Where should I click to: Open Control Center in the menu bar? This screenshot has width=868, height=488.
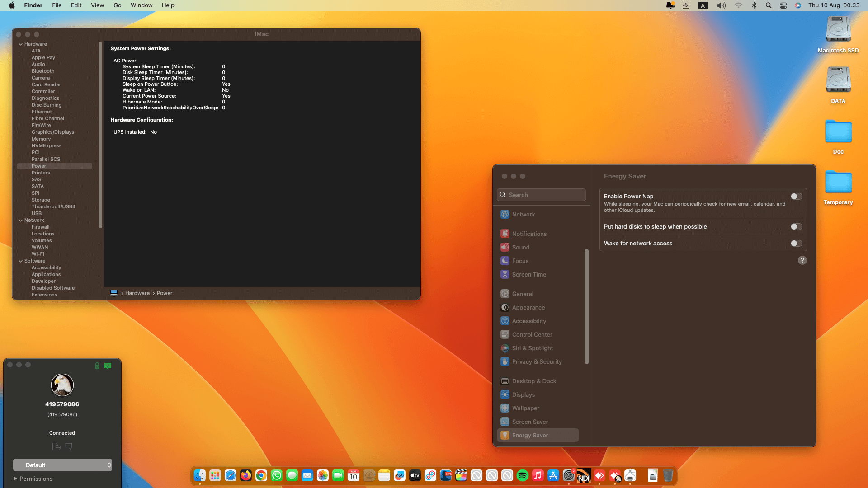pos(783,5)
